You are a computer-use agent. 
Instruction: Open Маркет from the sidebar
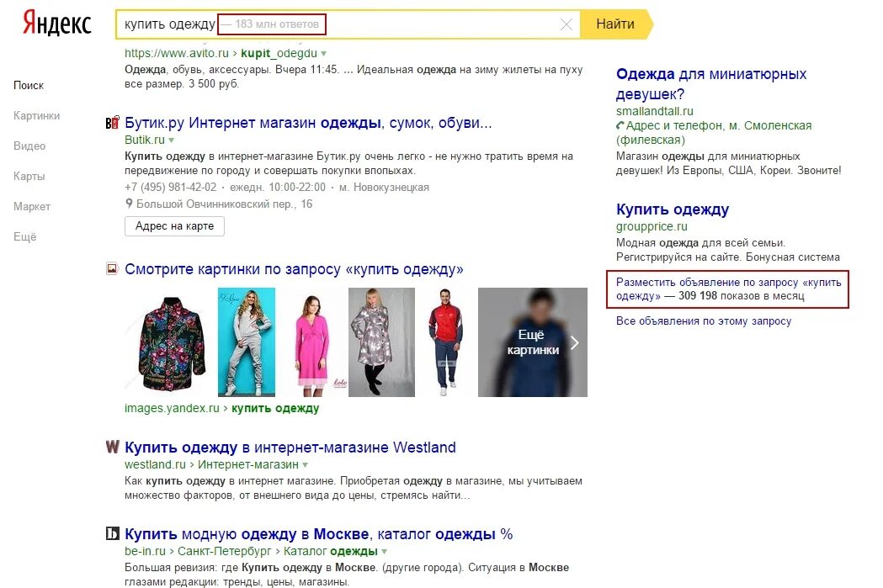pyautogui.click(x=31, y=207)
